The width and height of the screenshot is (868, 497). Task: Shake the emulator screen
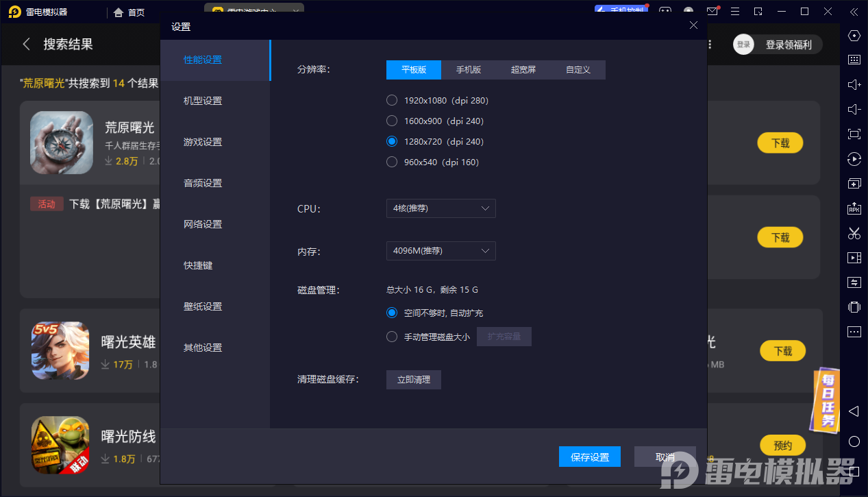(x=854, y=307)
